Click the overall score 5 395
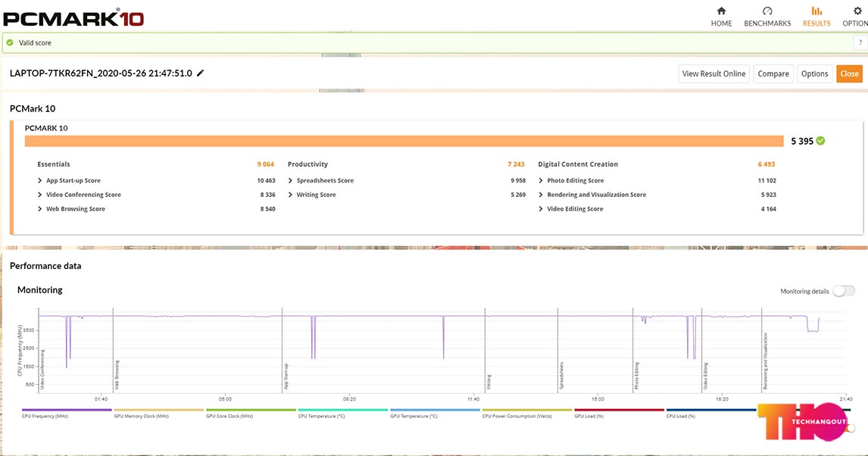Screen dimensions: 868x456 802,141
